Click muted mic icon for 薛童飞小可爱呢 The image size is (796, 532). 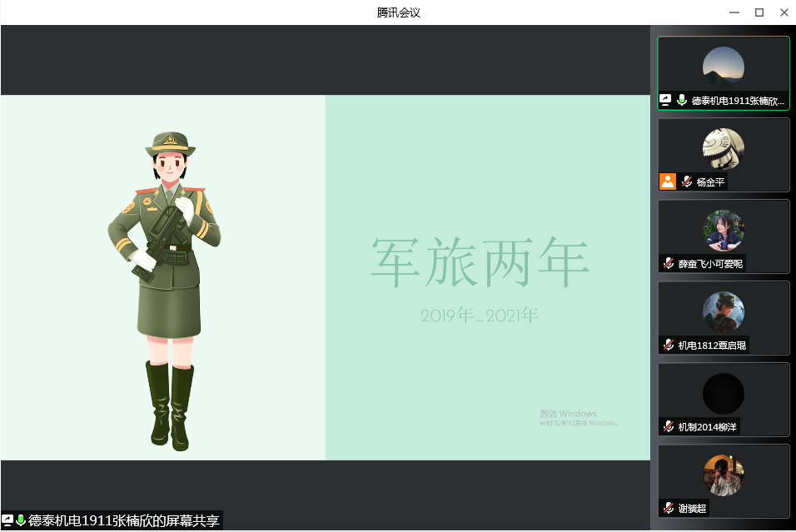point(668,263)
